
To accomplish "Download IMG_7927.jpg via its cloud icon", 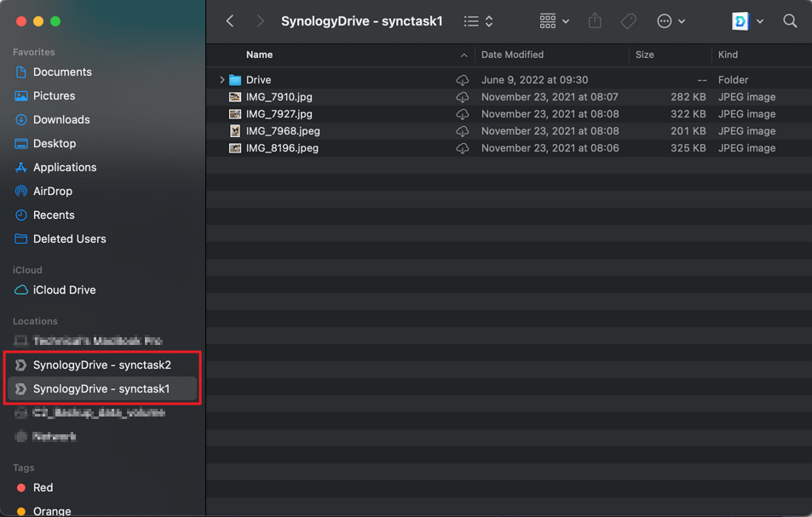I will pyautogui.click(x=463, y=114).
